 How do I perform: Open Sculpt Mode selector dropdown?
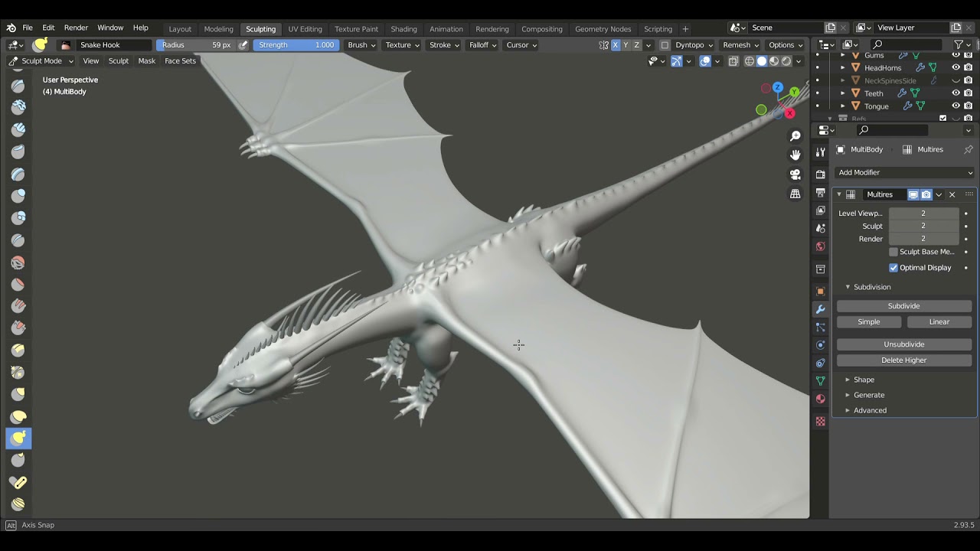41,61
